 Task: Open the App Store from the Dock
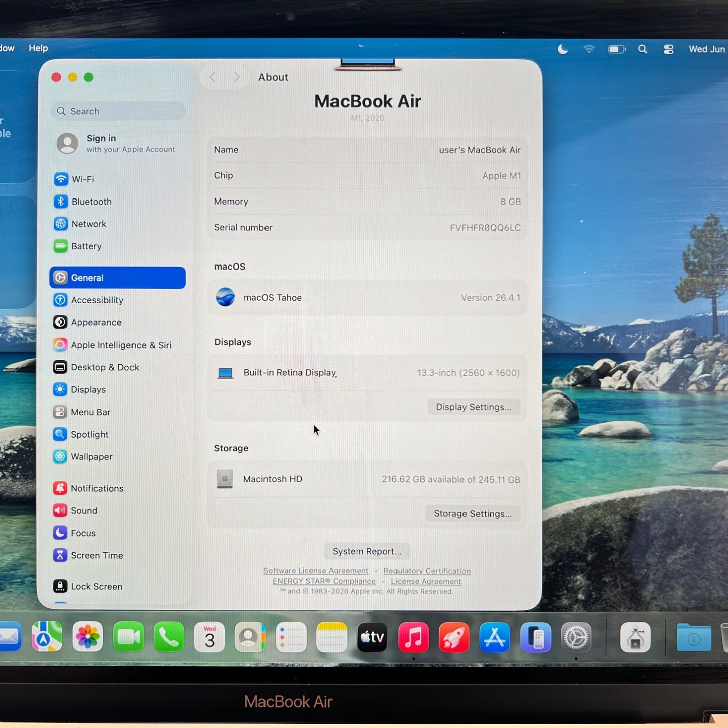click(x=495, y=637)
